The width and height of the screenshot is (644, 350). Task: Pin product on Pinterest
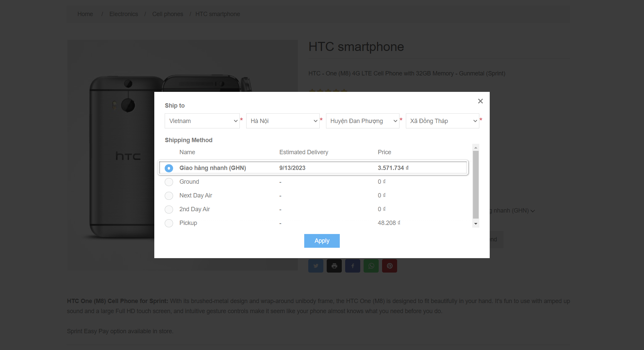(389, 266)
